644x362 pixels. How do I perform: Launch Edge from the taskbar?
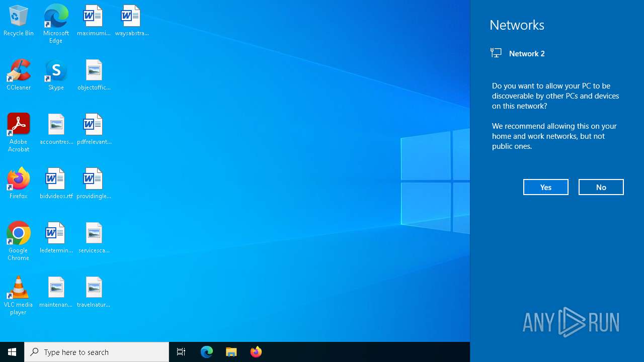[207, 352]
